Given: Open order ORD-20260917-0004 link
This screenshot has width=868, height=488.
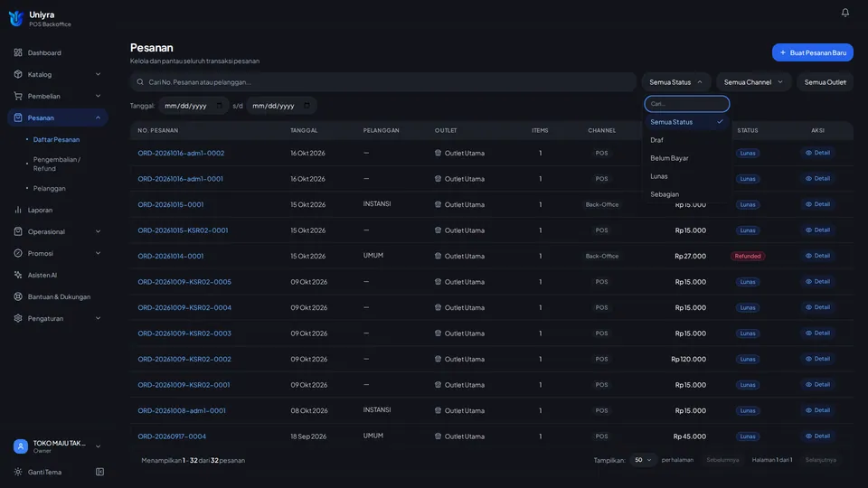Looking at the screenshot, I should pyautogui.click(x=172, y=436).
